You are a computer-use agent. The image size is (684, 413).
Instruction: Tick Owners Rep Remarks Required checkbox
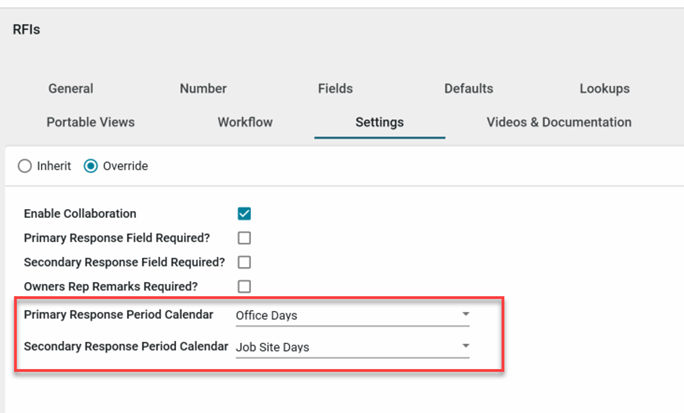point(244,286)
